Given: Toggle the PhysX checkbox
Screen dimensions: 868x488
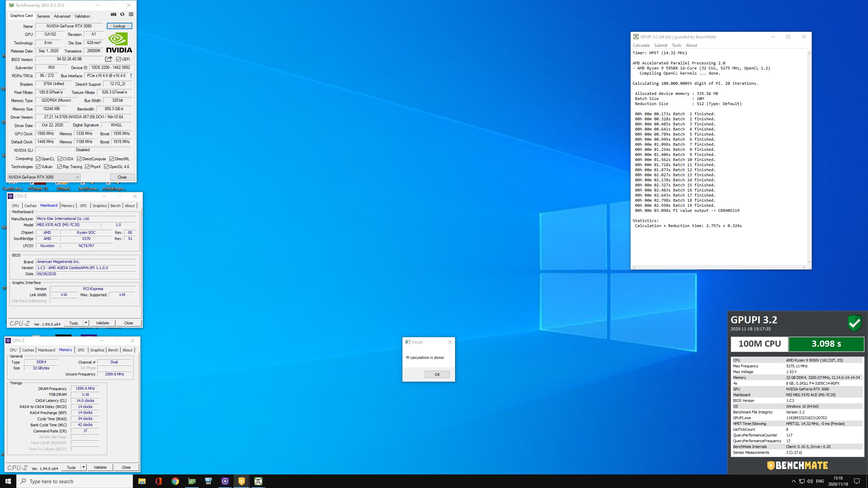Looking at the screenshot, I should 87,166.
